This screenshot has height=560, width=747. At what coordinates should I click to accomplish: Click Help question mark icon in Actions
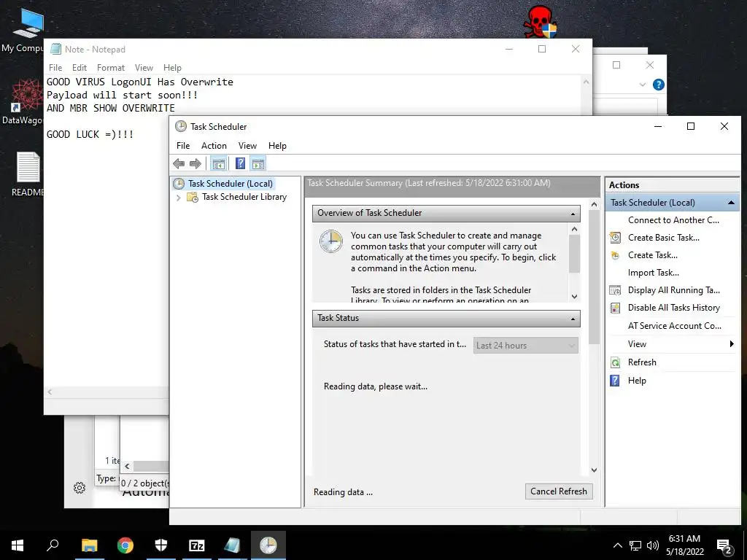pos(615,381)
